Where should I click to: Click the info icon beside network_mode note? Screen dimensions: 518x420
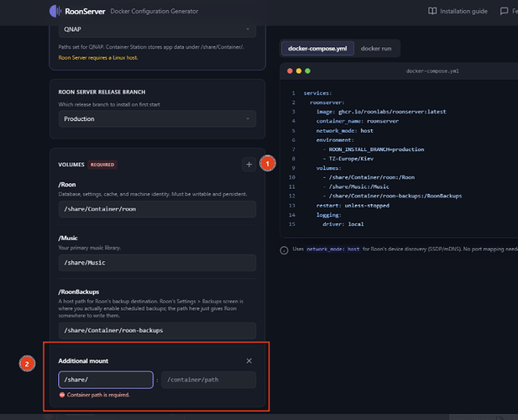[x=284, y=250]
